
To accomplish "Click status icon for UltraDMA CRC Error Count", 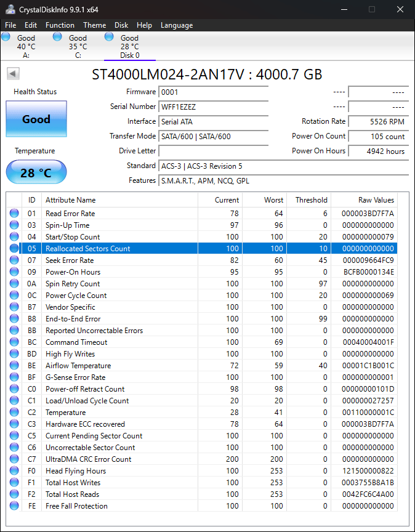I will click(14, 459).
